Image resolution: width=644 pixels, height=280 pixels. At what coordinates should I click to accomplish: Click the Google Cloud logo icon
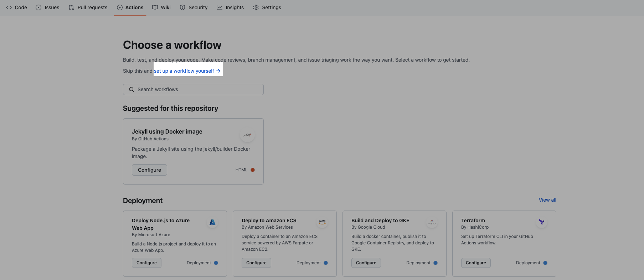pos(432,222)
